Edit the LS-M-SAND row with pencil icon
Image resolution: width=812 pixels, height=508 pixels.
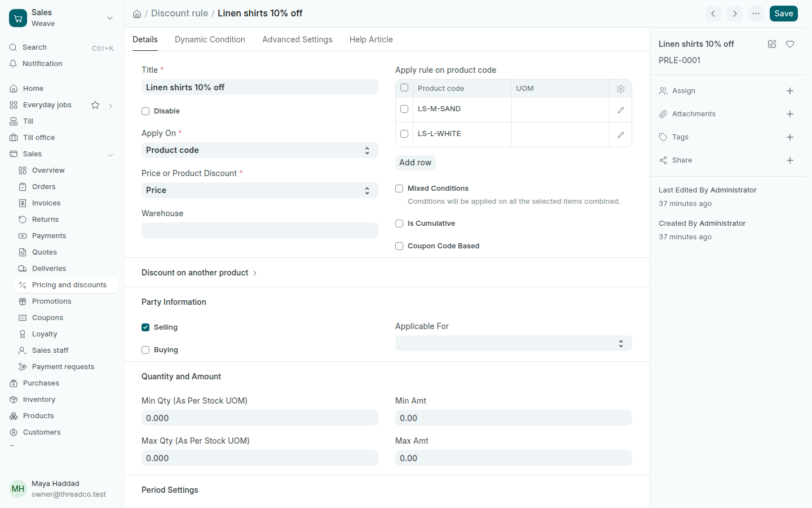point(621,110)
